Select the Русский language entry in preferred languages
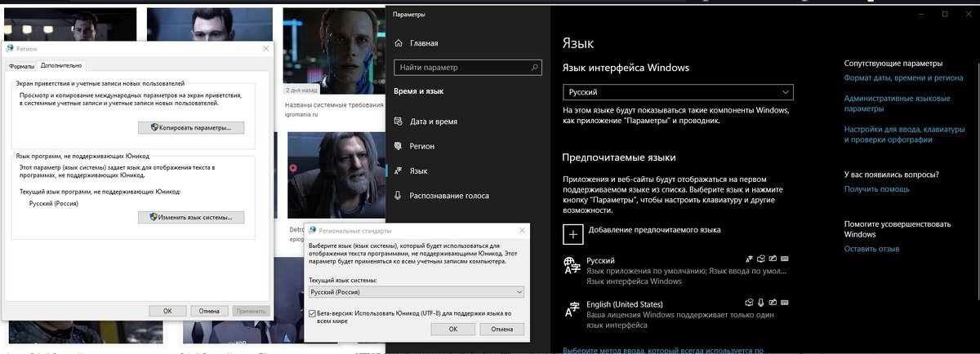 [x=678, y=270]
